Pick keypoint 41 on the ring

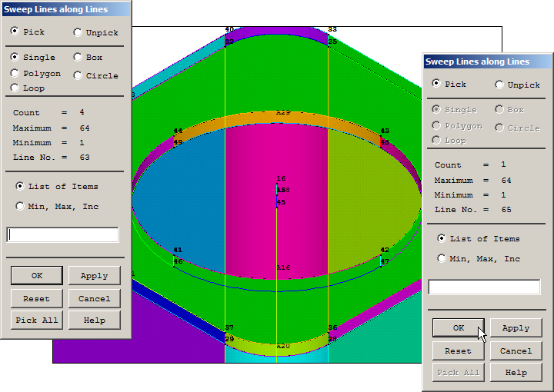(x=178, y=250)
